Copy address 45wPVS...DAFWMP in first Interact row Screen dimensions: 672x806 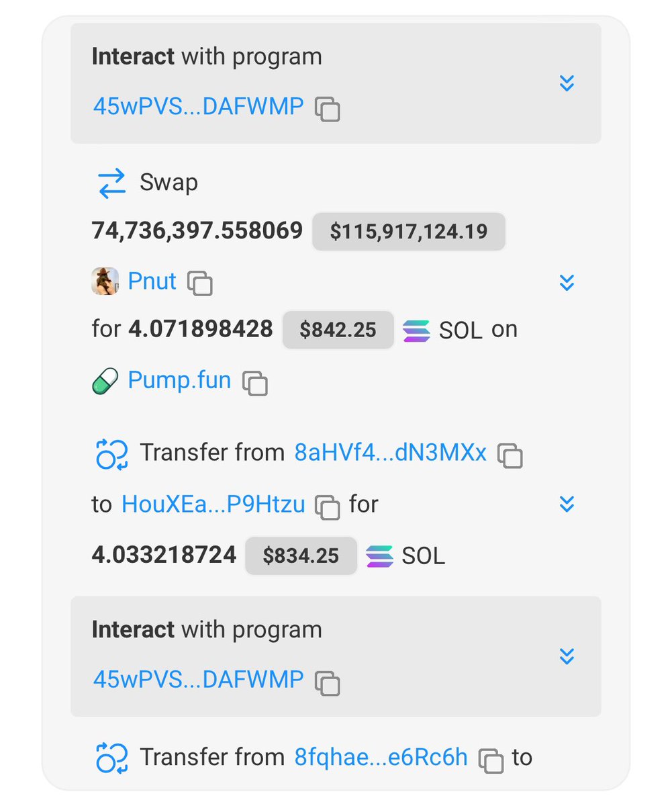pos(327,109)
